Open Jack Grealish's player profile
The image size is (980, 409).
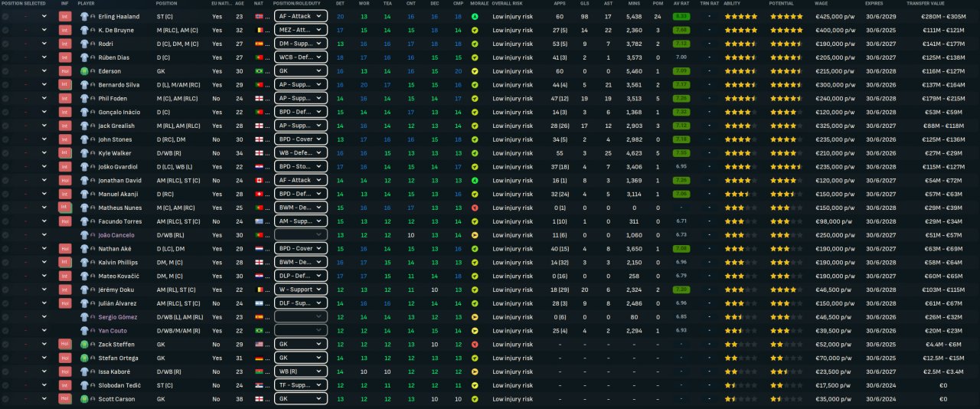click(117, 126)
